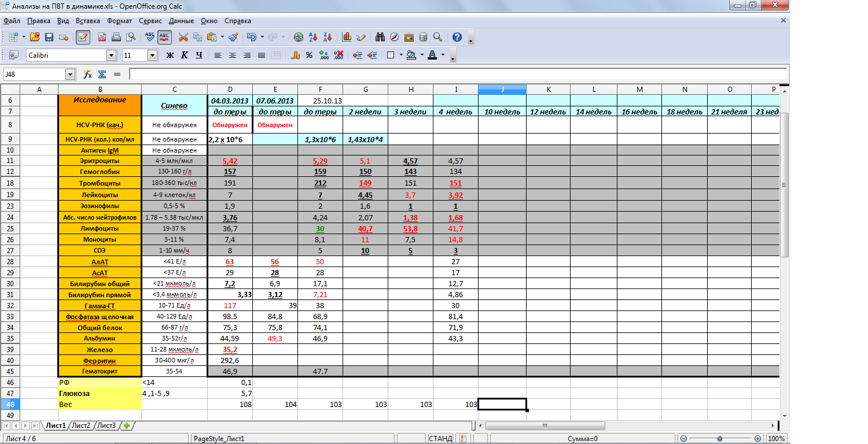This screenshot has width=868, height=444.
Task: Paste from clipboard
Action: click(x=212, y=37)
